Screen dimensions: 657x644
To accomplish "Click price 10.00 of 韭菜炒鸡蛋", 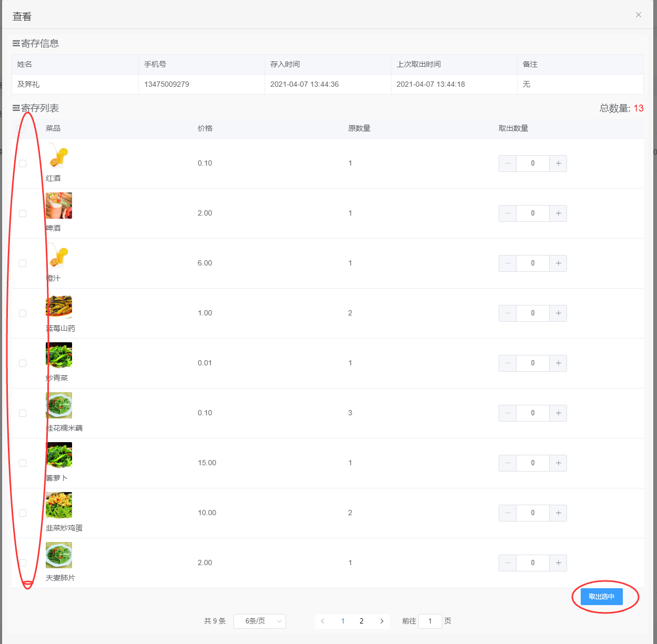I will coord(207,513).
